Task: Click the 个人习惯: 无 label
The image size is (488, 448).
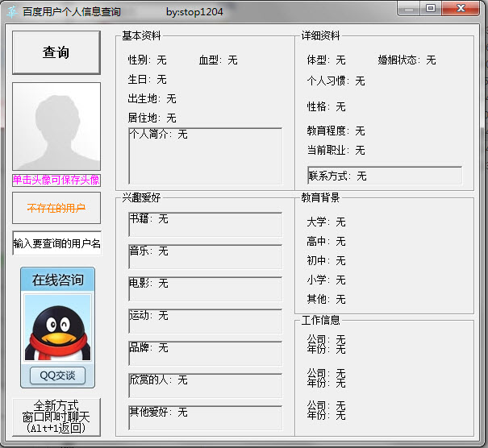Action: 336,81
